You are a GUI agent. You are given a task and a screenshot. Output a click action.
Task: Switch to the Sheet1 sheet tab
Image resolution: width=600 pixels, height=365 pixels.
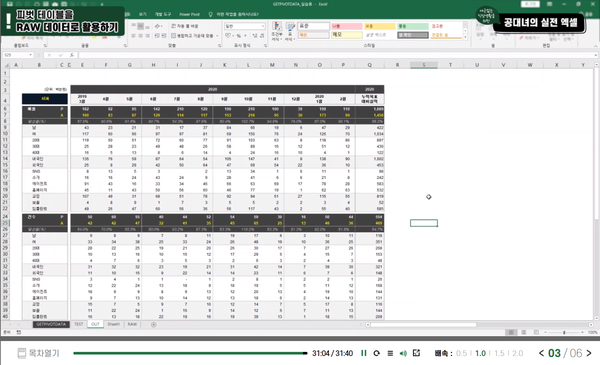[x=113, y=324]
